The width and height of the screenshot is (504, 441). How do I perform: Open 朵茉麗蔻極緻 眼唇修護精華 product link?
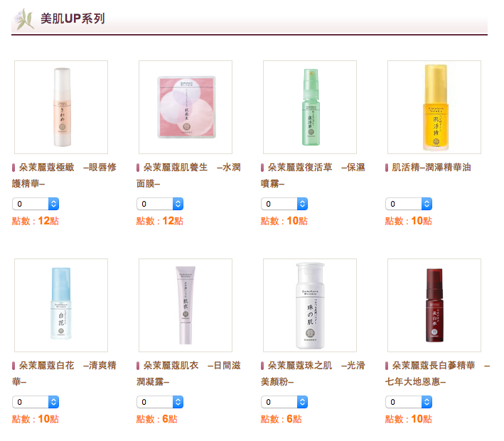[64, 175]
